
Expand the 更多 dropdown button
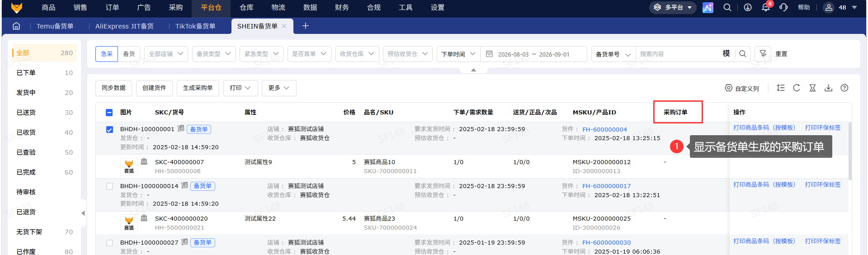pos(279,88)
